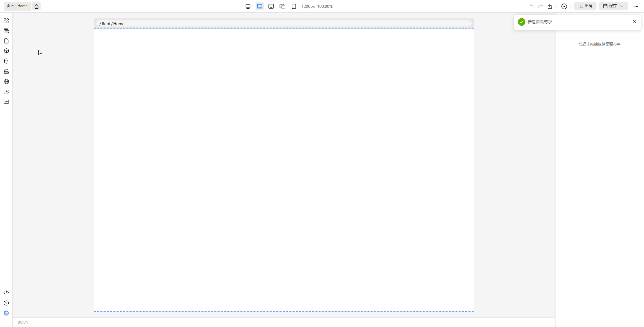The height and width of the screenshot is (327, 644).
Task: Open the JS page script panel
Action: 6,92
